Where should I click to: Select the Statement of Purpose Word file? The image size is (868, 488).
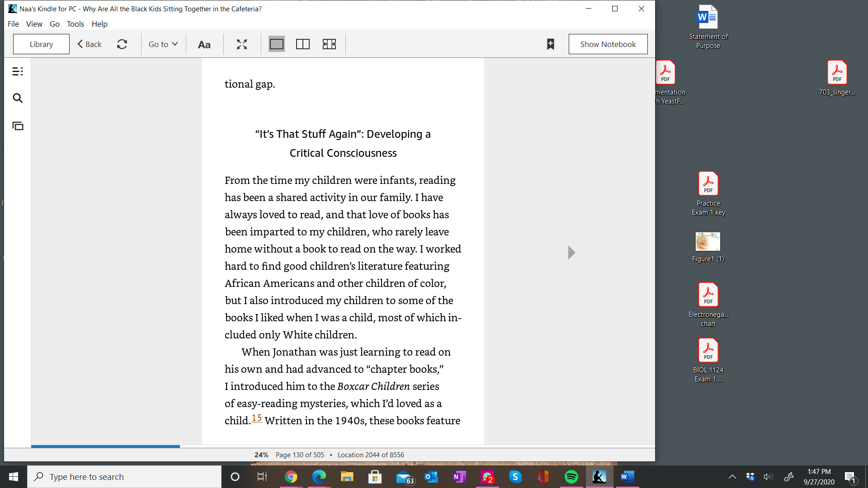click(708, 27)
